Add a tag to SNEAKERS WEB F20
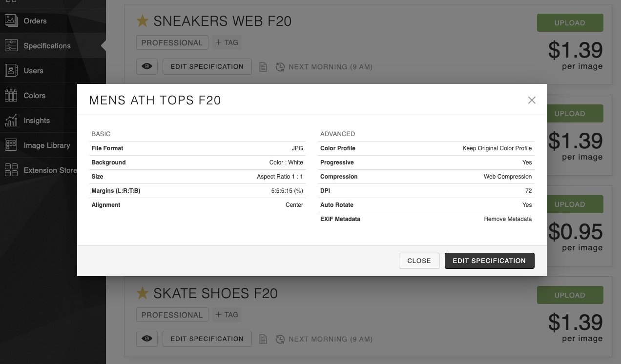 pos(227,42)
